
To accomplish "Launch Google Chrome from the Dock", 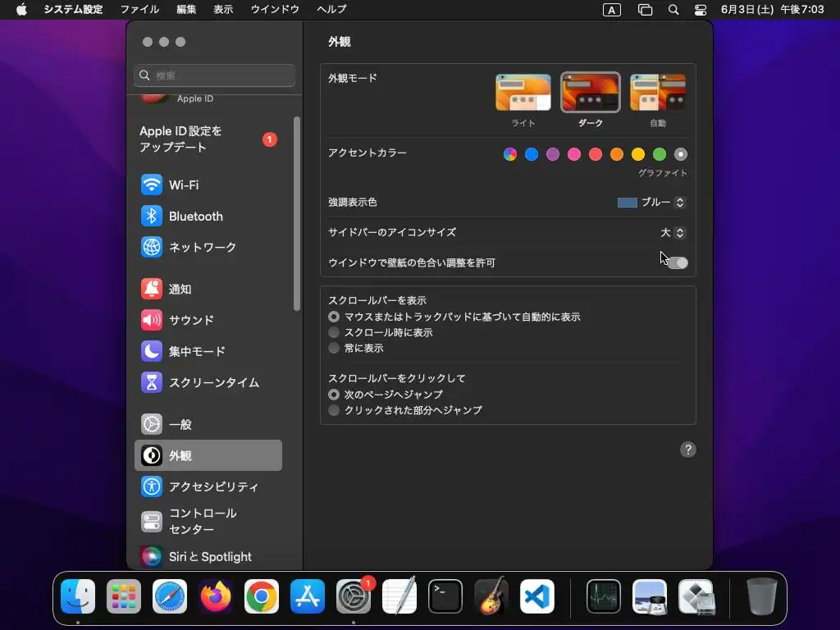I will (x=262, y=596).
